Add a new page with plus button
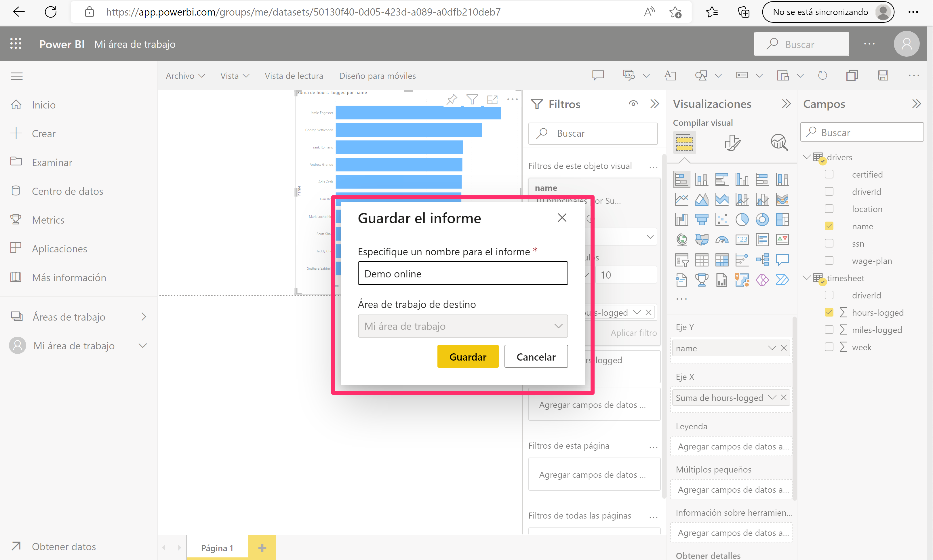 [262, 548]
